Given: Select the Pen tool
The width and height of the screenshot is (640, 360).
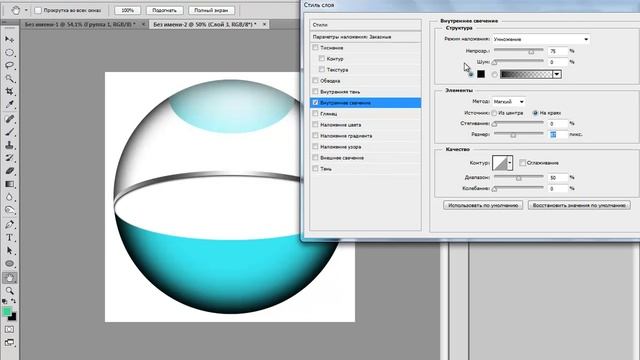Looking at the screenshot, I should pyautogui.click(x=9, y=224).
